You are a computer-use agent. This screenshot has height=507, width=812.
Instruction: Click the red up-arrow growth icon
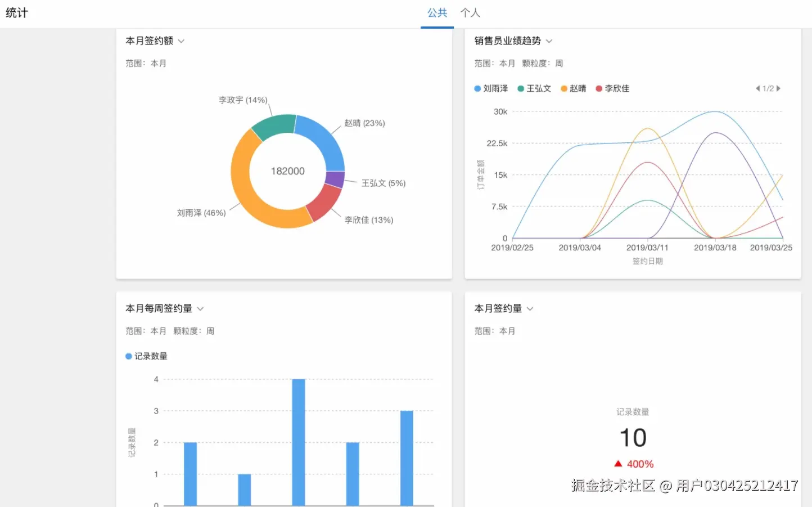click(618, 464)
